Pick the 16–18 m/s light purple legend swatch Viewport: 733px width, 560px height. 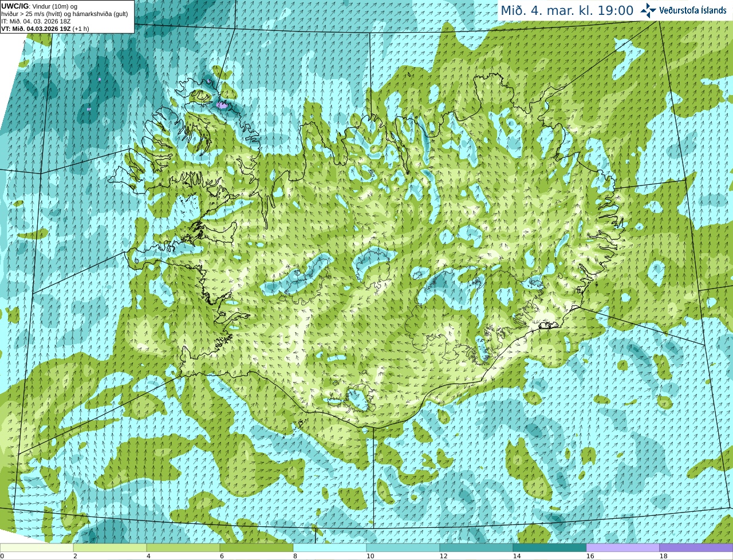623,547
